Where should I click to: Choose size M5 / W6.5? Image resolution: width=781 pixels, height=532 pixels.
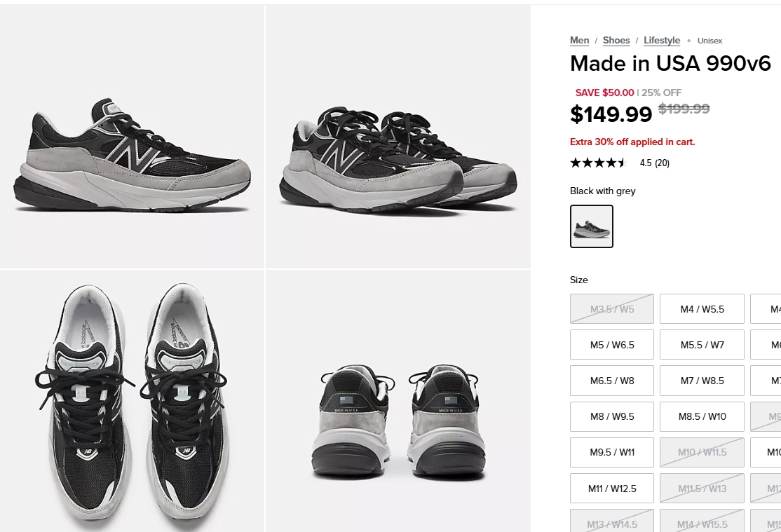612,345
